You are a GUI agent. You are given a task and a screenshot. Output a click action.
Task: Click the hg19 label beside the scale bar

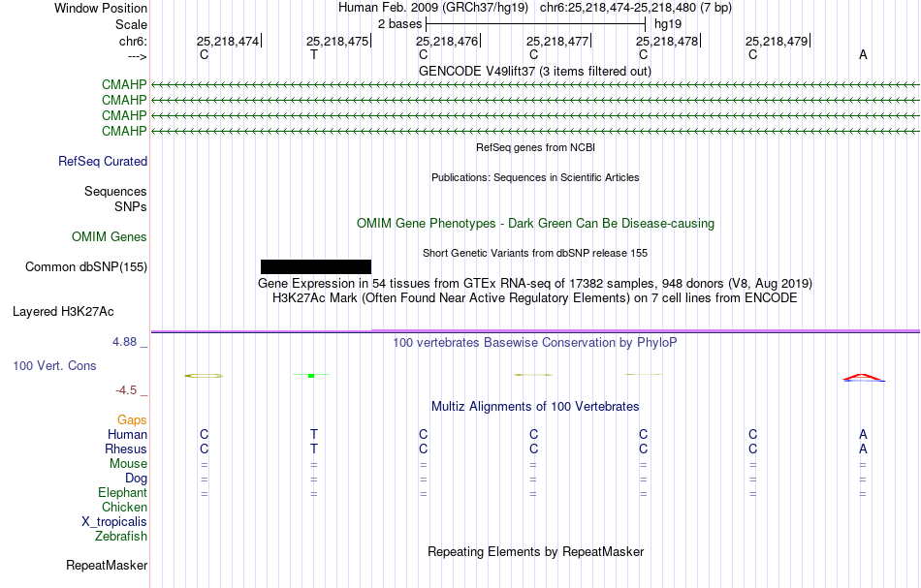(x=668, y=24)
